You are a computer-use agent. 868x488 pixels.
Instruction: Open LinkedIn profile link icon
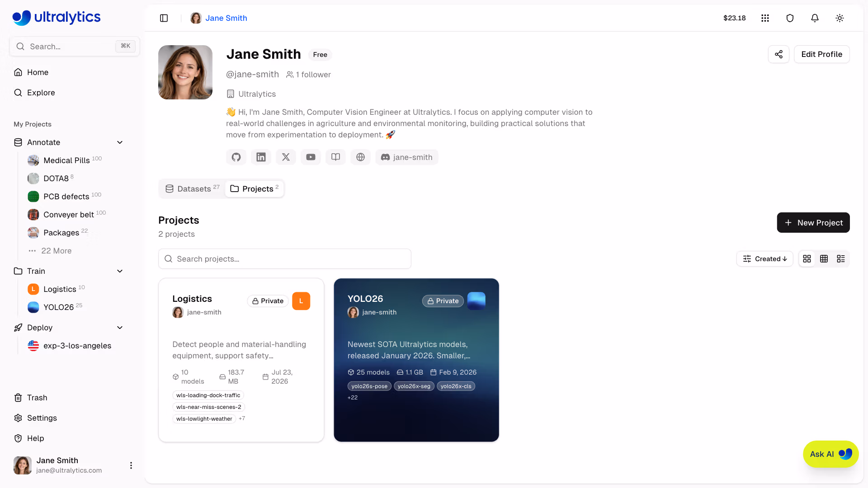(261, 157)
